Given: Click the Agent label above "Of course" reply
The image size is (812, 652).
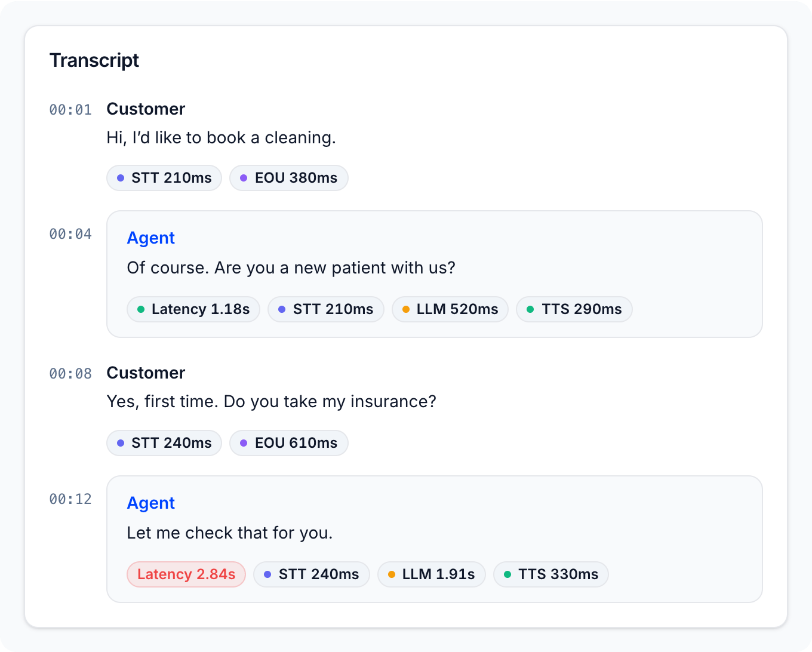Looking at the screenshot, I should click(151, 238).
